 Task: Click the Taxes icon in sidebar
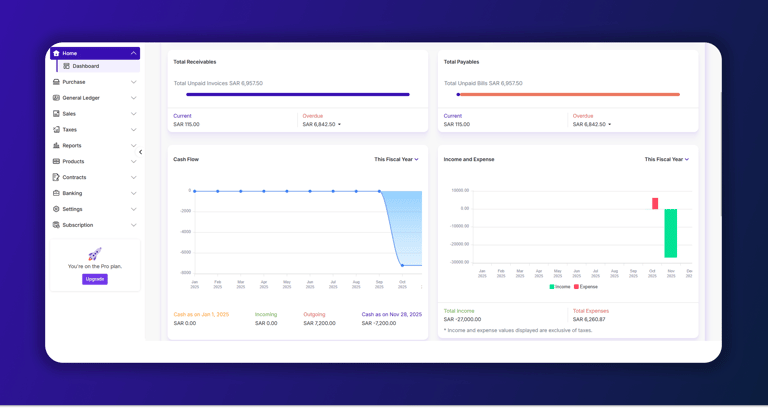pyautogui.click(x=56, y=130)
